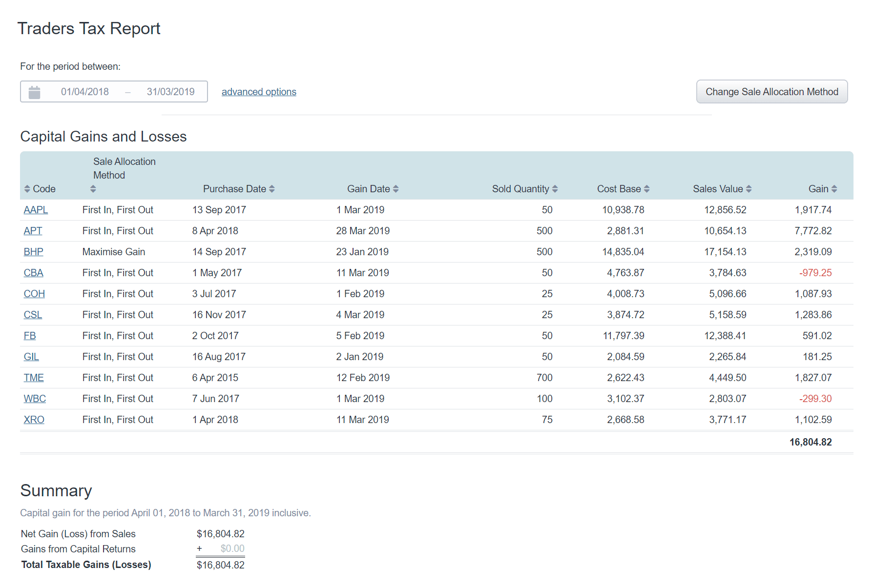Select the red loss value -979.25
This screenshot has height=588, width=874.
pos(815,273)
